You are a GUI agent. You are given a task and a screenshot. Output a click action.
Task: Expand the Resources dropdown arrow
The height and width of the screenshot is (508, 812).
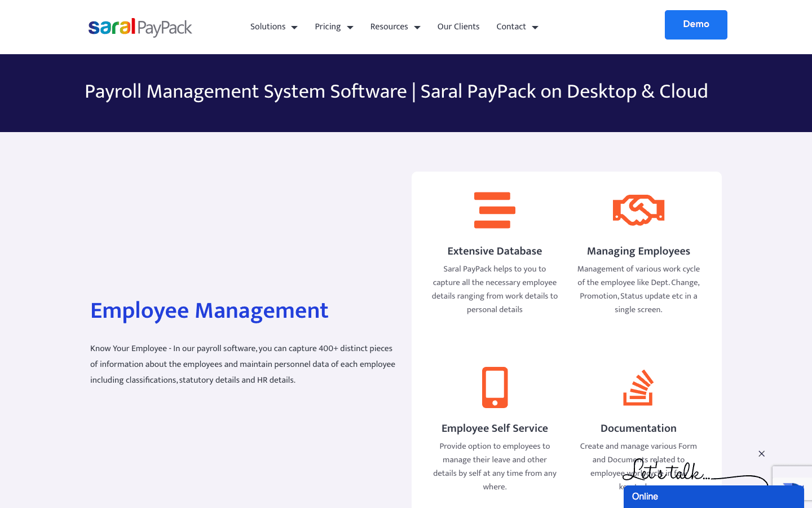(x=417, y=27)
